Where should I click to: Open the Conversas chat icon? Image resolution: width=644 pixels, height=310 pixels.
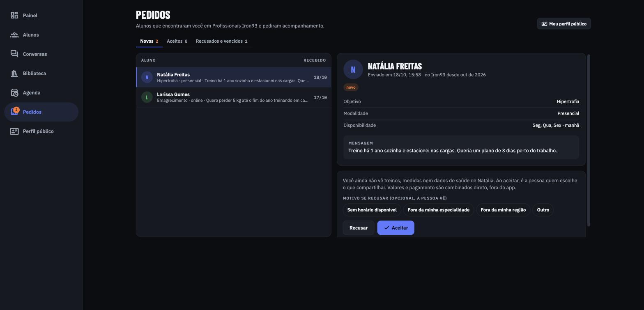pyautogui.click(x=14, y=54)
